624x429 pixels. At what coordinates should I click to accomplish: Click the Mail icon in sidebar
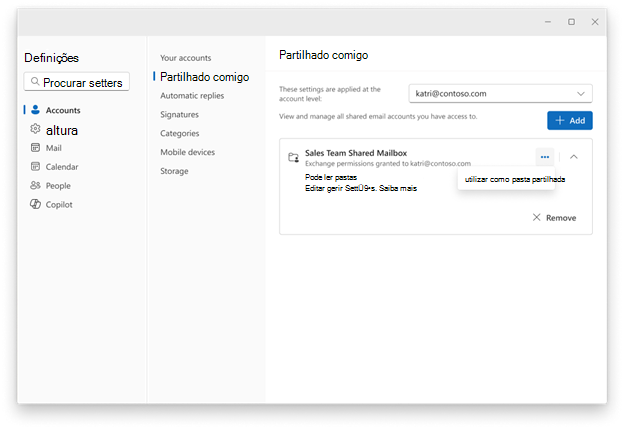pyautogui.click(x=35, y=148)
